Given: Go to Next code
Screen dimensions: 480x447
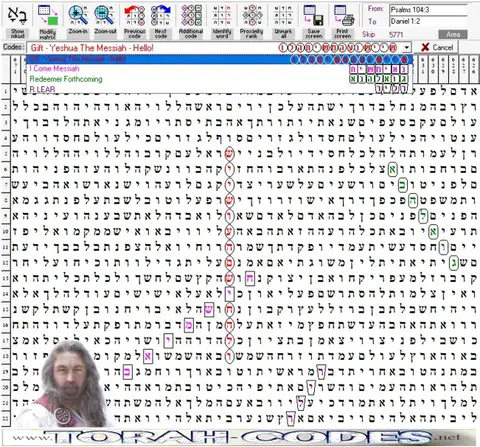Looking at the screenshot, I should coord(161,22).
